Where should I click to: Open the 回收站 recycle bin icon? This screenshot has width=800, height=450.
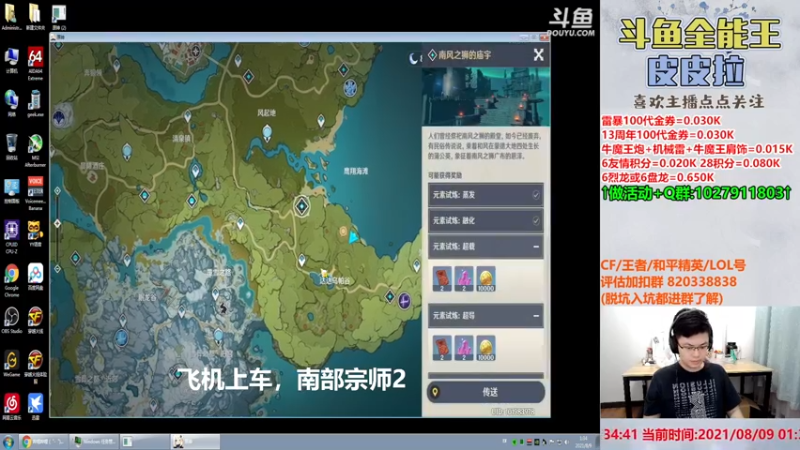pyautogui.click(x=11, y=147)
